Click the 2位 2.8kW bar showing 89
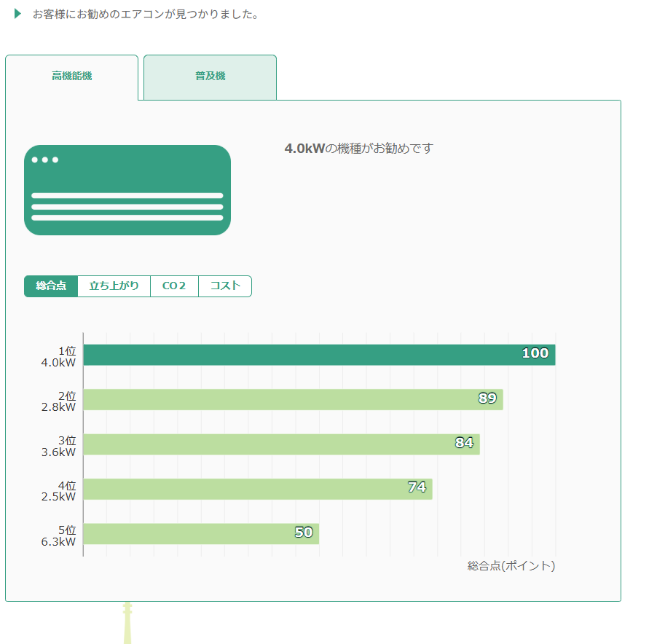 [x=293, y=400]
